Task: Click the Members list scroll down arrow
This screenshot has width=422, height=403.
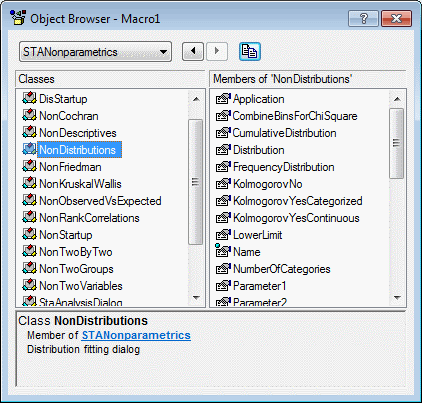Action: pyautogui.click(x=397, y=297)
